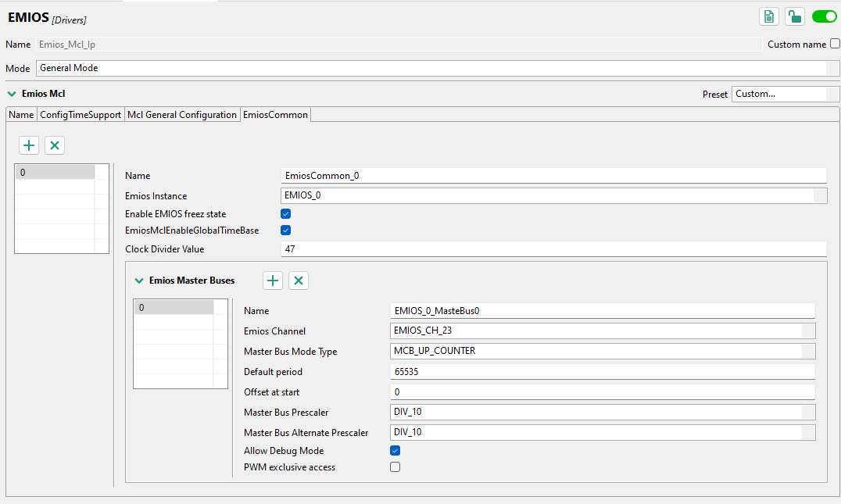The image size is (841, 504).
Task: Remove the selected EmiosCommon entry with X
Action: click(x=55, y=145)
